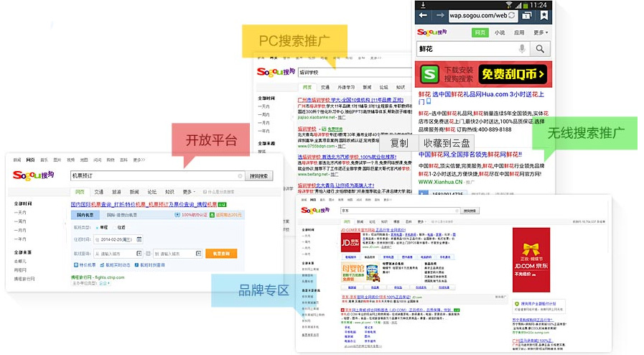This screenshot has width=644, height=355.
Task: Click the 航班时刻查询 link
Action: [x=149, y=265]
